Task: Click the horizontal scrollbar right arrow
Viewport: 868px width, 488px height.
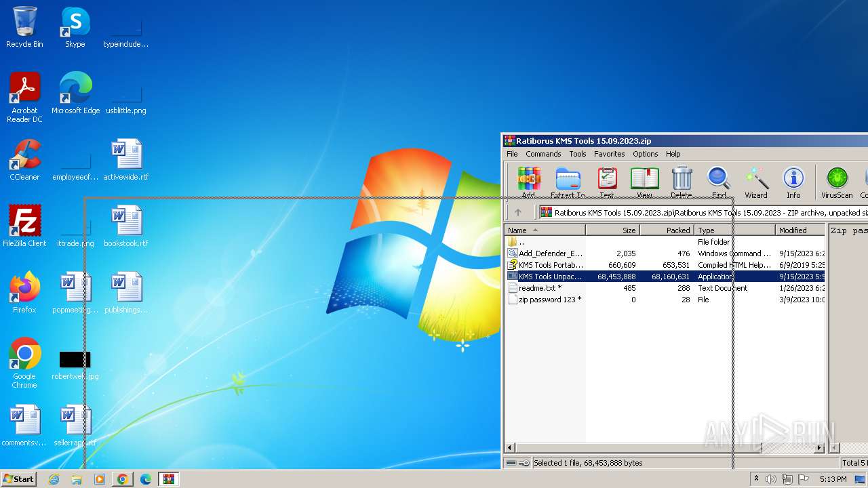Action: (x=819, y=448)
